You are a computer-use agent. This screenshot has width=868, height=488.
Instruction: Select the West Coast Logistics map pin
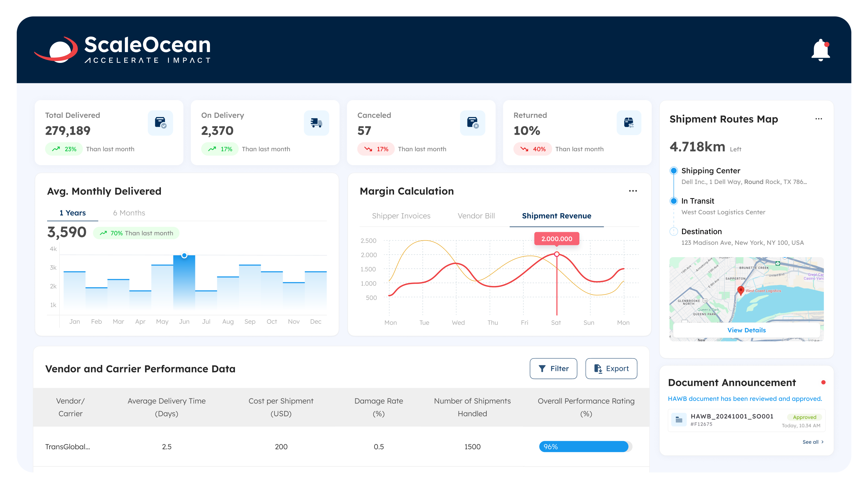point(740,291)
